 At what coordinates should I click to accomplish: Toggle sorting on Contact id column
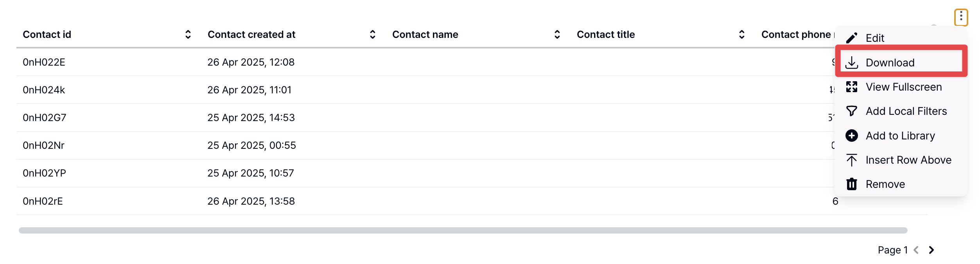[x=187, y=34]
